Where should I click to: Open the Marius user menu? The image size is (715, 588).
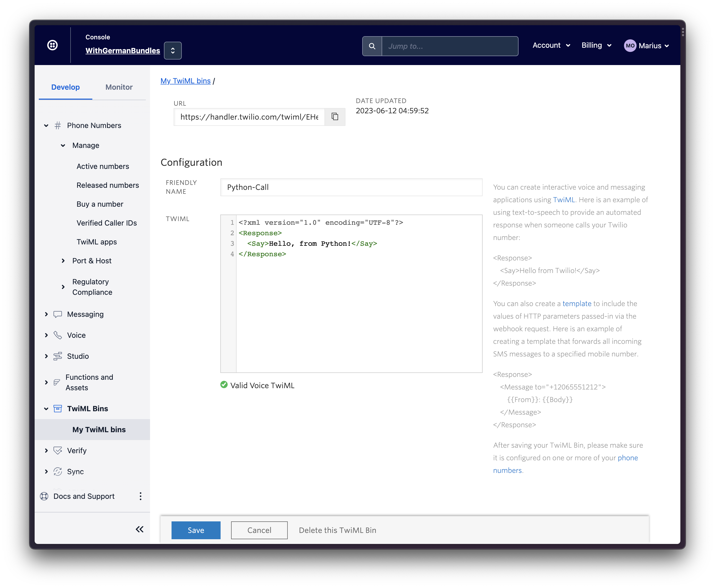[654, 46]
